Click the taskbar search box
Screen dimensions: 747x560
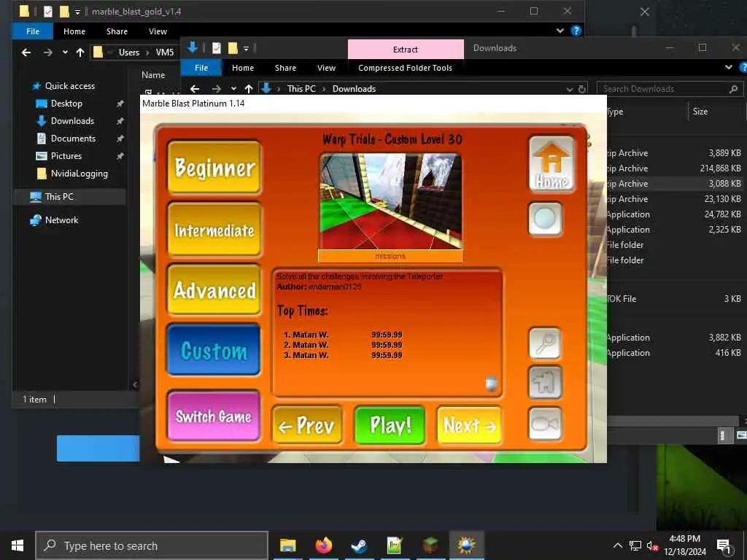pyautogui.click(x=152, y=545)
